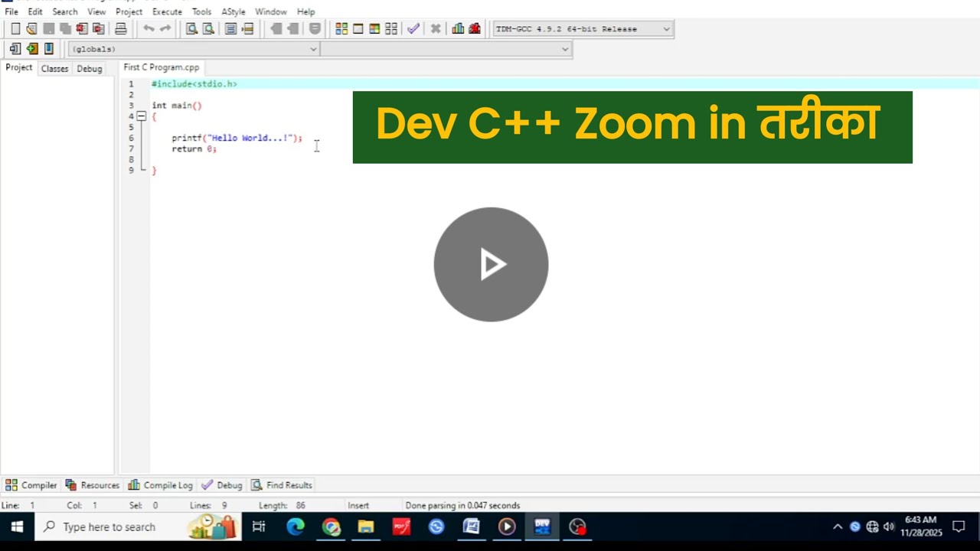Select the First C Program.cpp editor tab
Screen dimensions: 980x551
[162, 67]
